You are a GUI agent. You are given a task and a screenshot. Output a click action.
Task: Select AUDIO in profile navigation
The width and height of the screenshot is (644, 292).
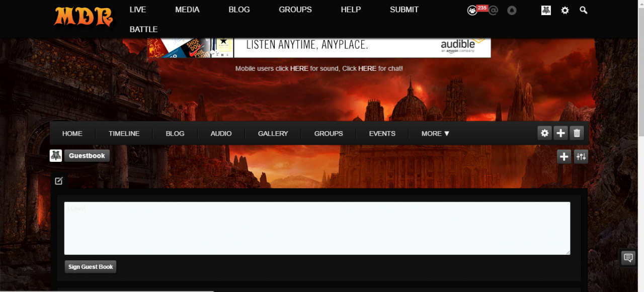[221, 134]
